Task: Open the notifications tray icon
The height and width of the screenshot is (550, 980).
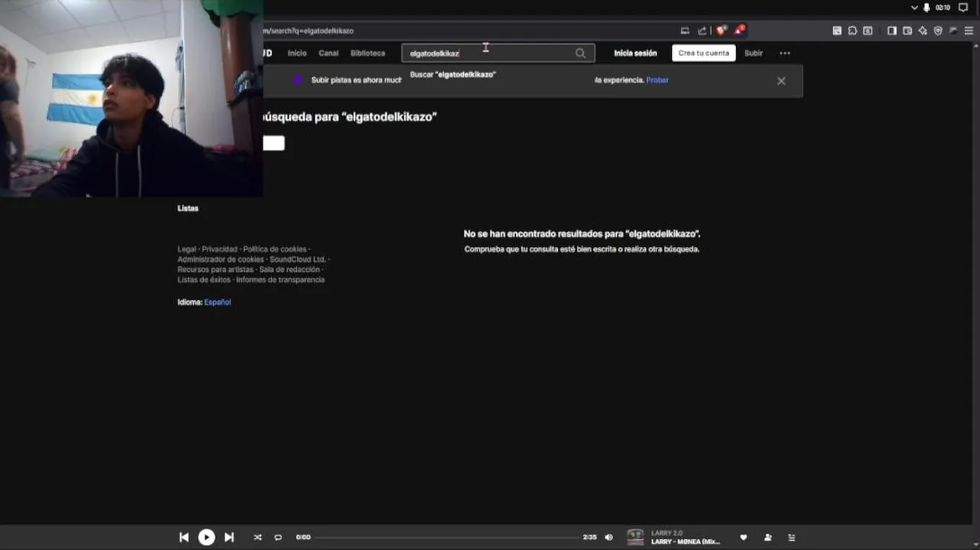Action: [x=963, y=8]
